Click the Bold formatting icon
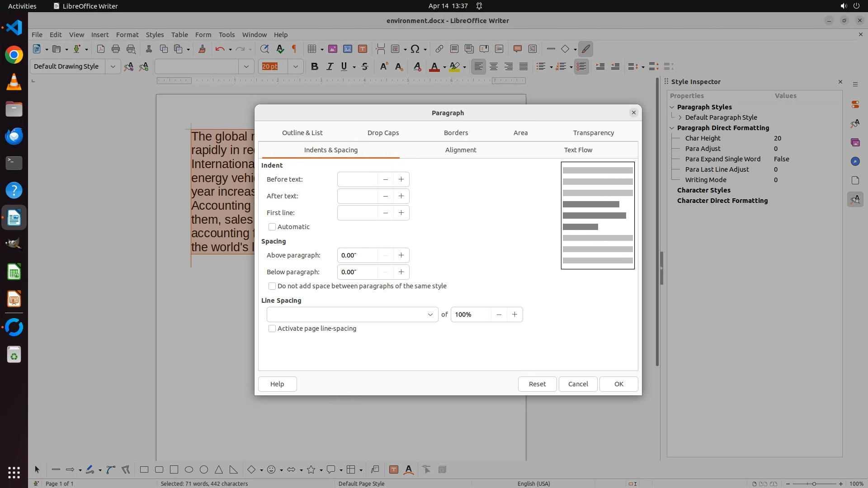This screenshot has width=868, height=488. 315,66
